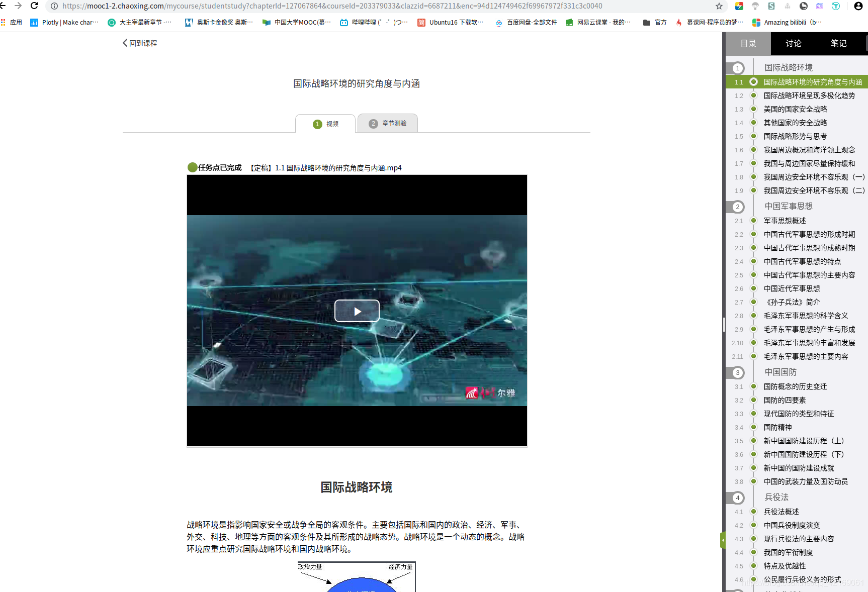
Task: Open the teal T extension icon
Action: coord(836,6)
